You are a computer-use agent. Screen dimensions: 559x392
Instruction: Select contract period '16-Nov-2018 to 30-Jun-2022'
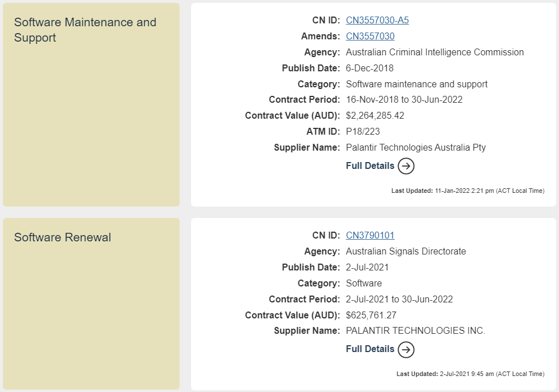tap(404, 99)
